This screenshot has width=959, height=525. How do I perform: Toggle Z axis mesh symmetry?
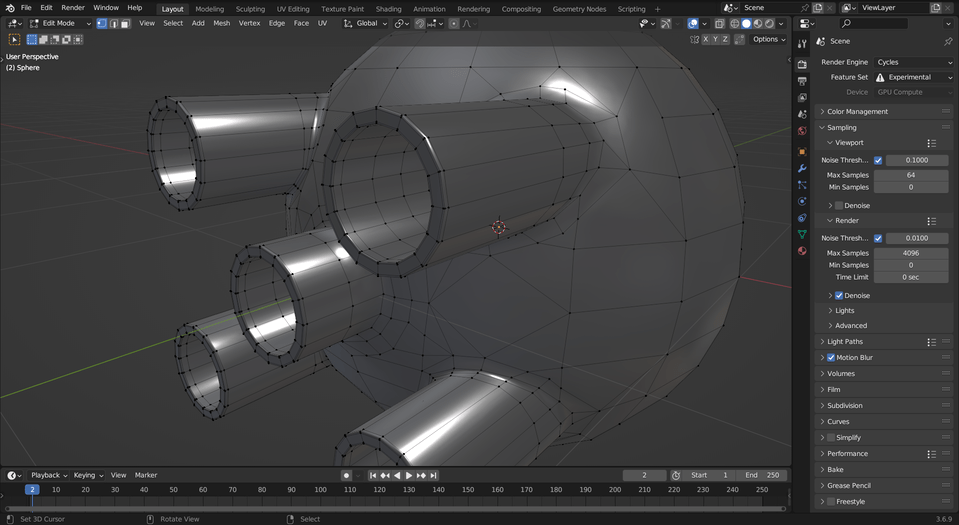click(x=725, y=39)
